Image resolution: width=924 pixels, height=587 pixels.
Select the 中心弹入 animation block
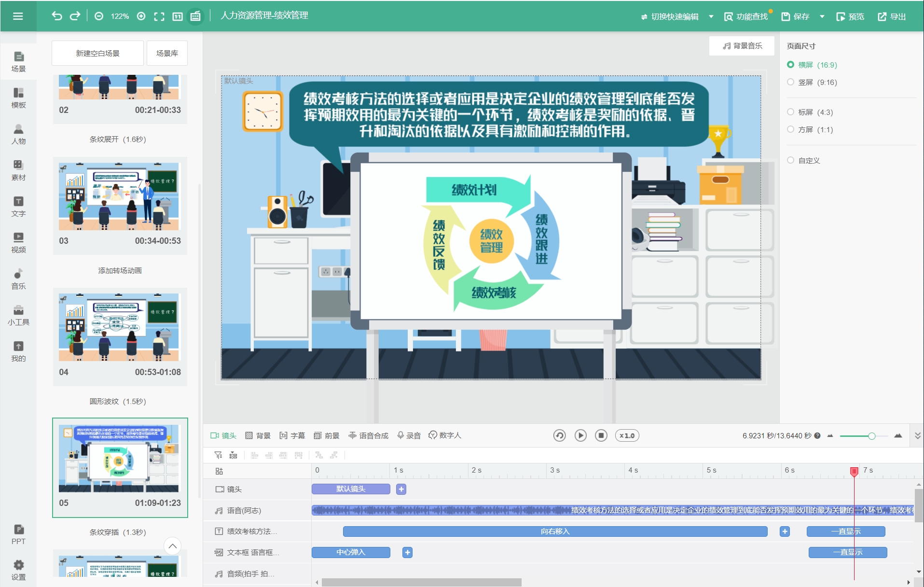click(351, 552)
